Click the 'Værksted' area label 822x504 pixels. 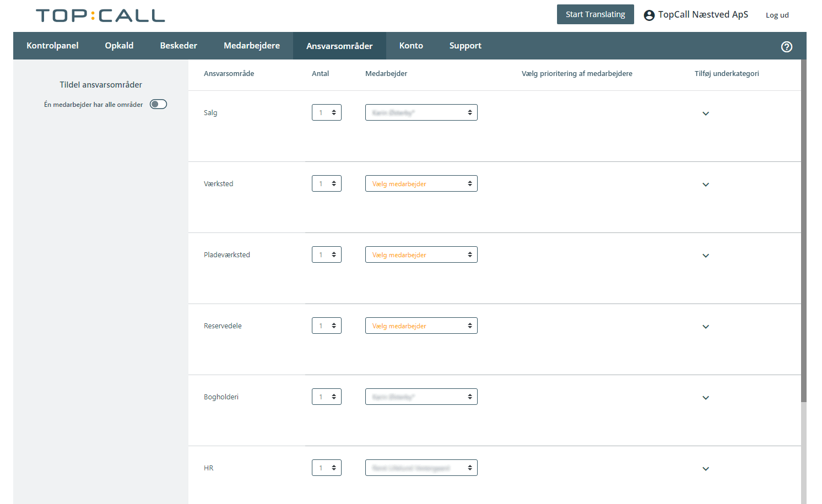point(219,183)
